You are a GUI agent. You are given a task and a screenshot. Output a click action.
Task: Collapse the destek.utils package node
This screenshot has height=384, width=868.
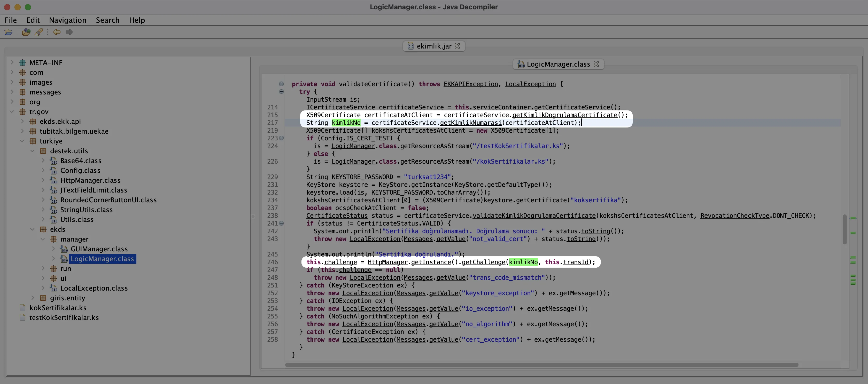tap(33, 151)
